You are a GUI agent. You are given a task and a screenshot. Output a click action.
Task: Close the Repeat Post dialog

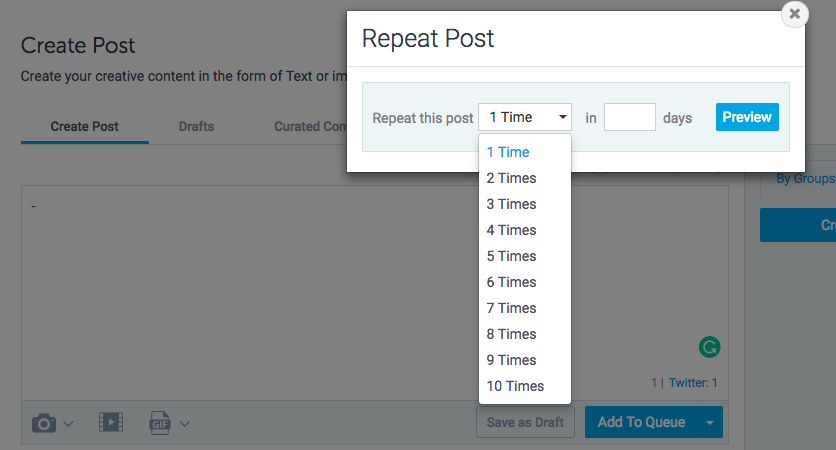(794, 14)
